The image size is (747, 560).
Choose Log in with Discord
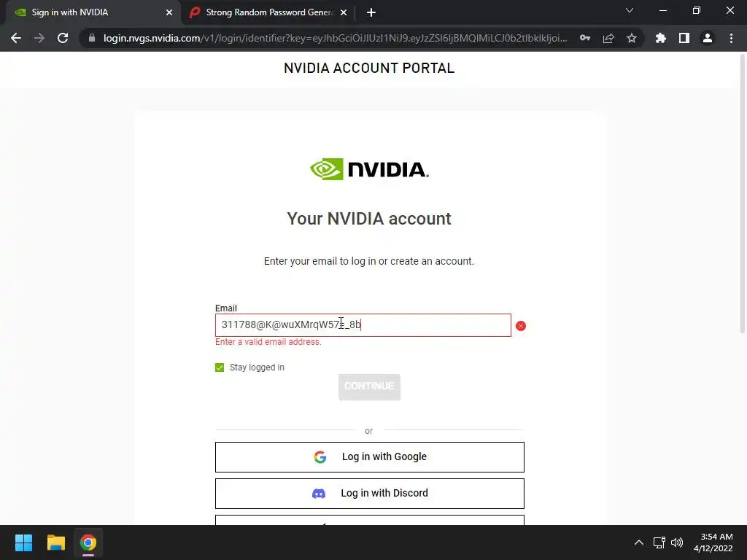pos(370,494)
